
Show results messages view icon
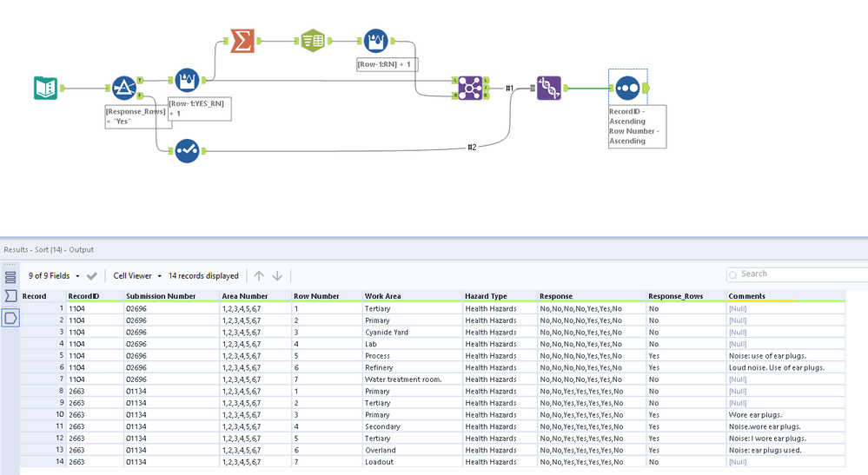point(10,277)
